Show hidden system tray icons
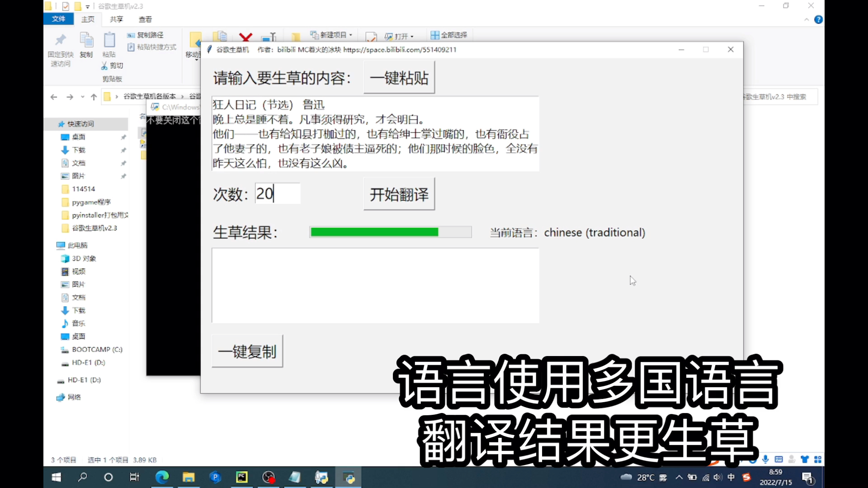868x488 pixels. click(679, 477)
